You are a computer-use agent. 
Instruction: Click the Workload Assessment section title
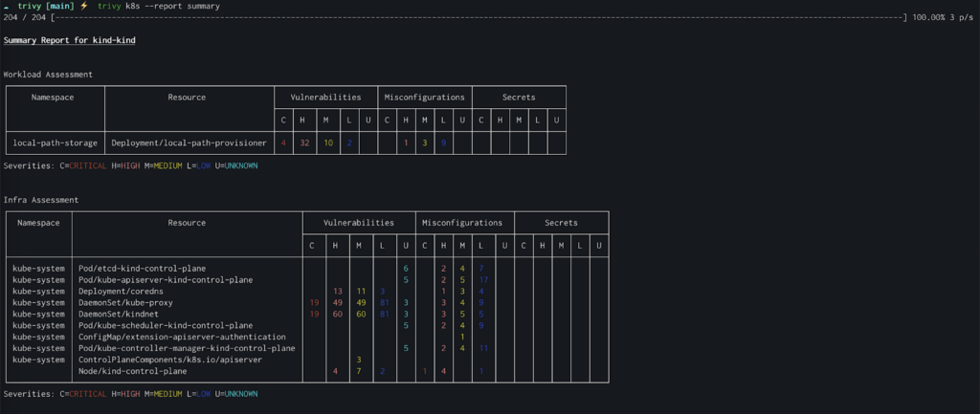point(48,75)
